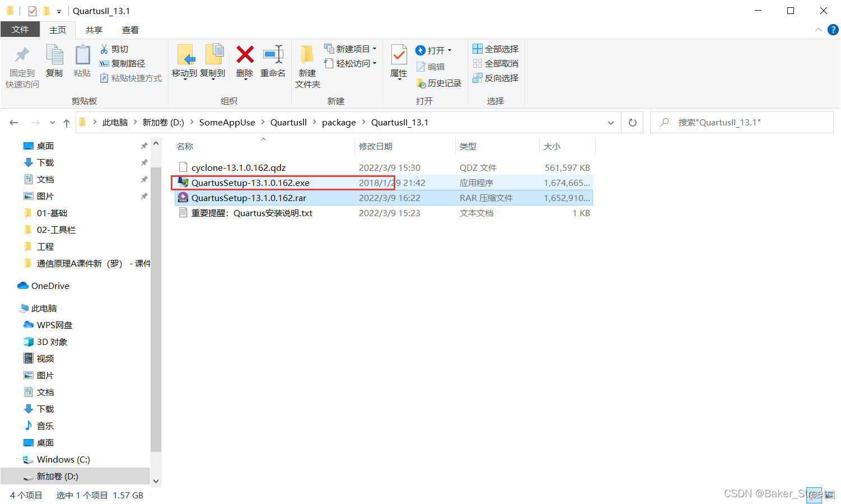The width and height of the screenshot is (841, 504).
Task: Open Videos folder under This PC
Action: pos(45,358)
